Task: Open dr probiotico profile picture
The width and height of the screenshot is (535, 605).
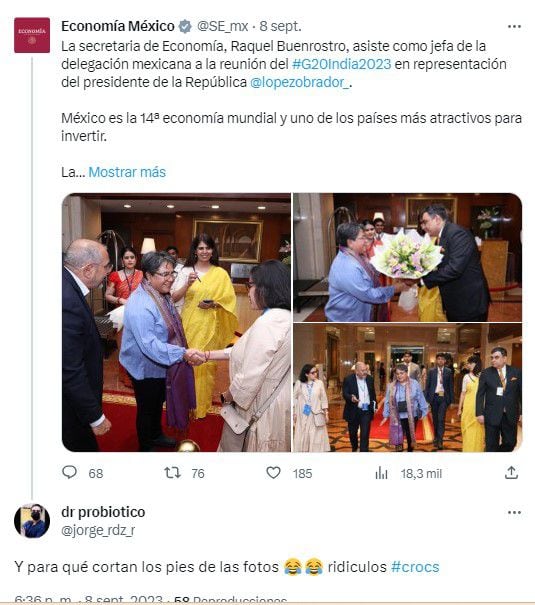Action: 32,521
